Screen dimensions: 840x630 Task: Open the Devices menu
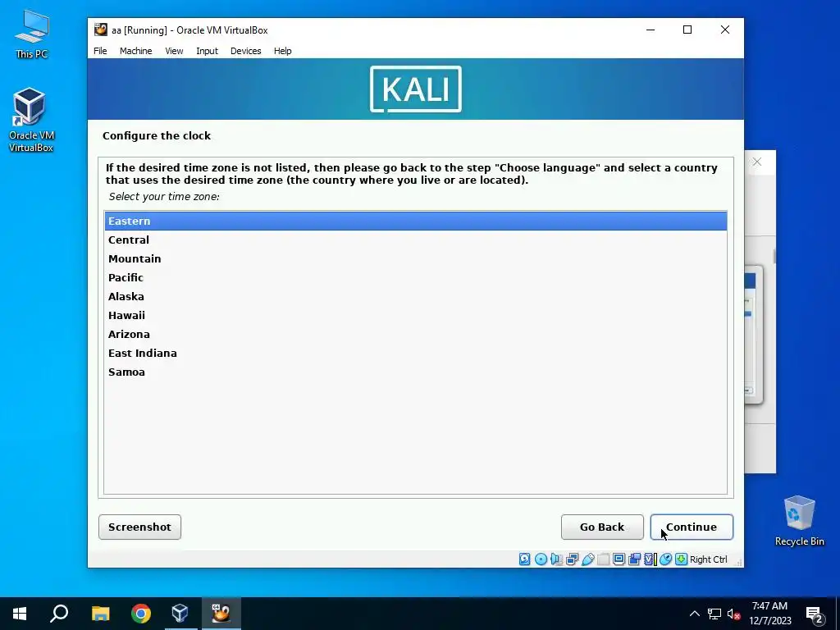pos(246,51)
